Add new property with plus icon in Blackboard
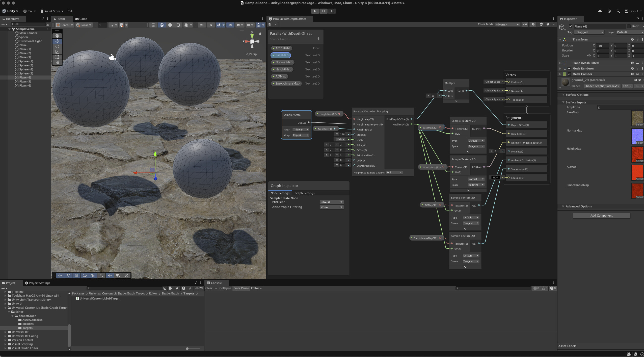Viewport: 644px width, 357px height. point(318,39)
